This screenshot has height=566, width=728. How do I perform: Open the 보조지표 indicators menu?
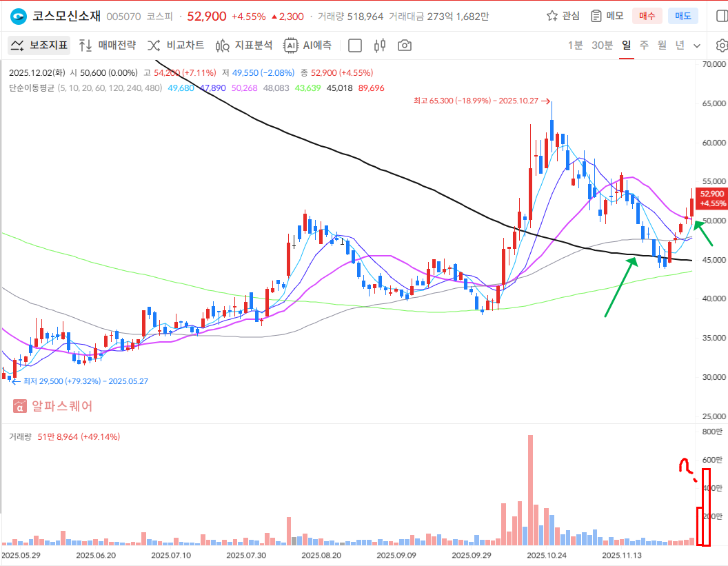(x=39, y=46)
